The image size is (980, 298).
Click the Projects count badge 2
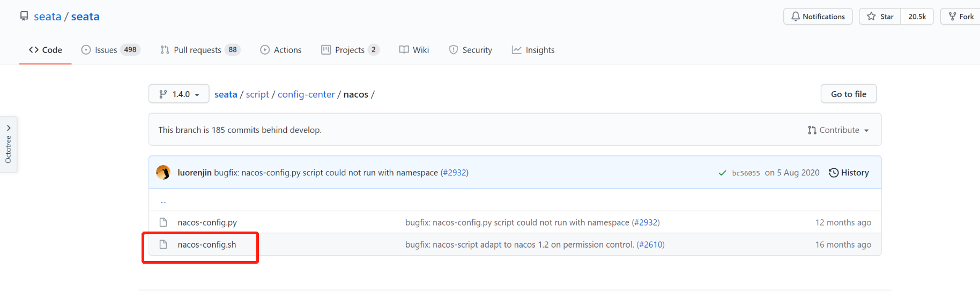(x=374, y=50)
